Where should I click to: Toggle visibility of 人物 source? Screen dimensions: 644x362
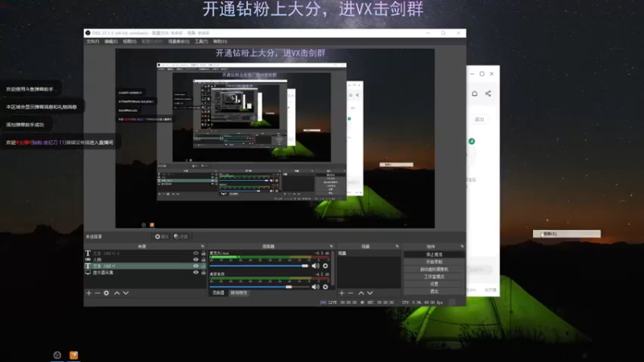click(x=196, y=259)
